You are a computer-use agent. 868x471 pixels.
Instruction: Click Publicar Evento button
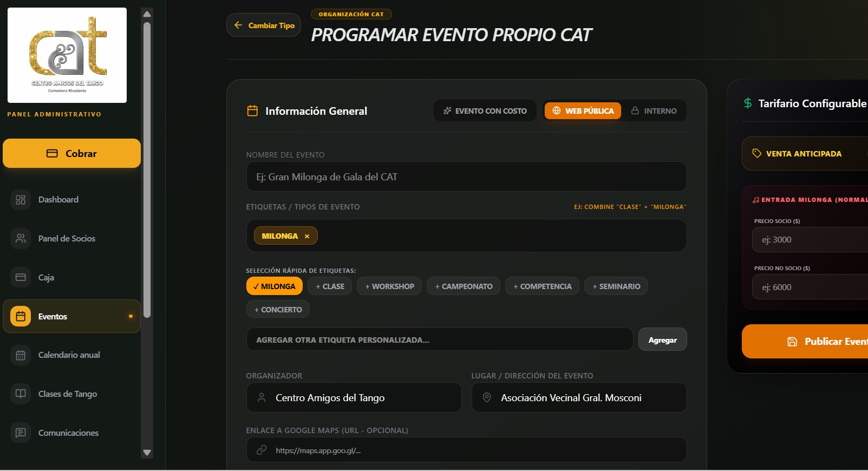click(x=805, y=341)
